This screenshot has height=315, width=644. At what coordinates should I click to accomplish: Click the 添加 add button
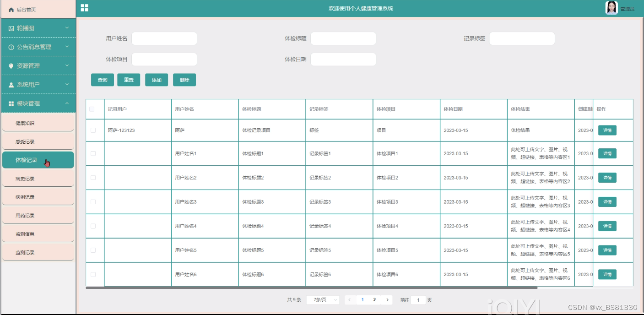157,80
